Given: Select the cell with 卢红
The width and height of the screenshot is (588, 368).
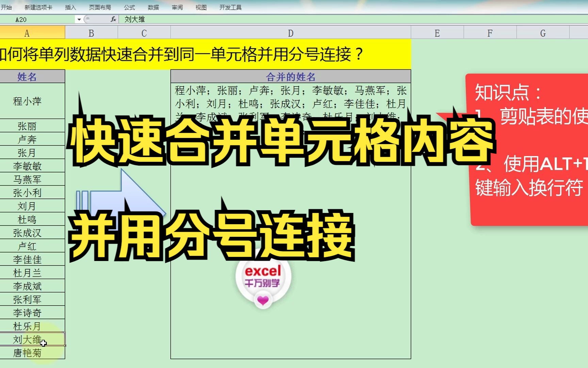Looking at the screenshot, I should pyautogui.click(x=32, y=246).
